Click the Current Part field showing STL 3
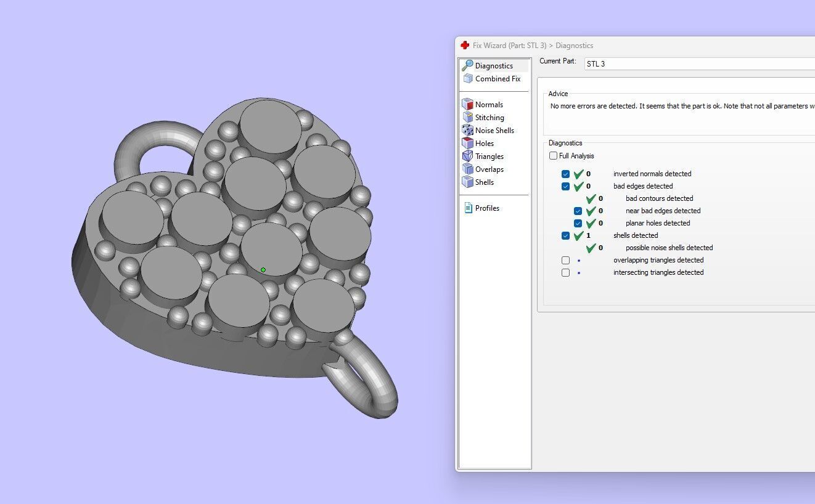This screenshot has width=815, height=504. tap(699, 63)
